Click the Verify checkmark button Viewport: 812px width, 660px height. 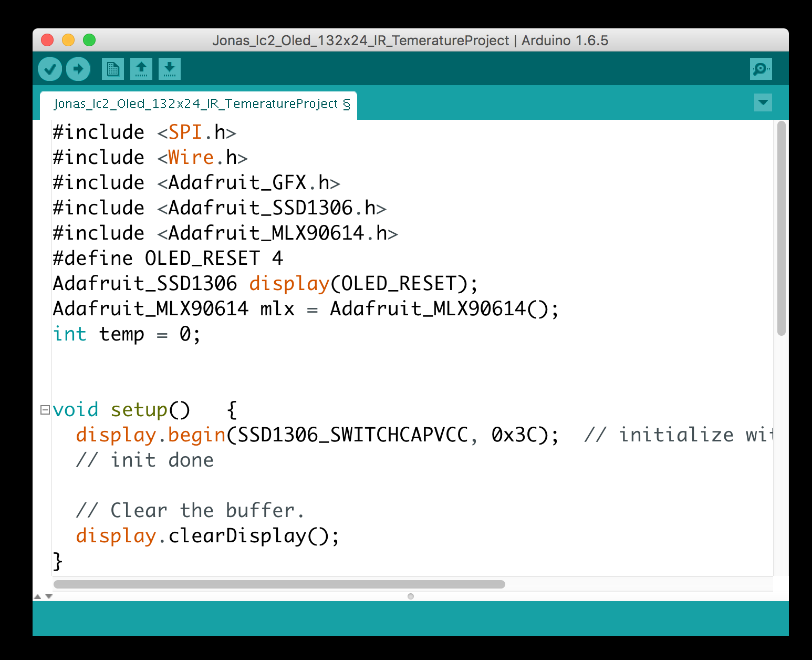pyautogui.click(x=50, y=69)
